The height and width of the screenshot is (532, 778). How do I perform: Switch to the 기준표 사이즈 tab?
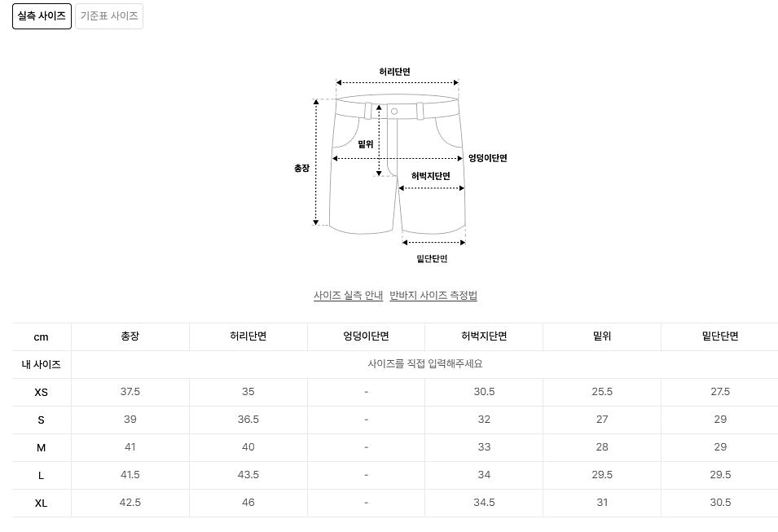(109, 16)
